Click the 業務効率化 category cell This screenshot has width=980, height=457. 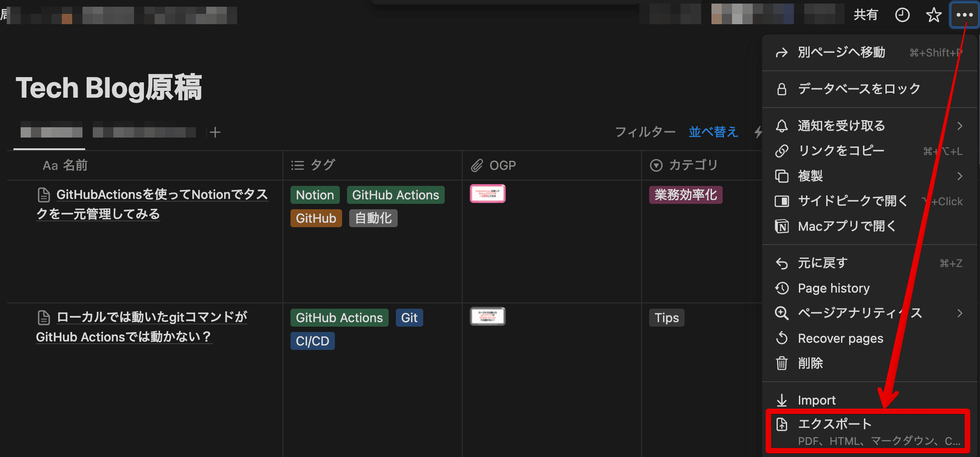686,195
